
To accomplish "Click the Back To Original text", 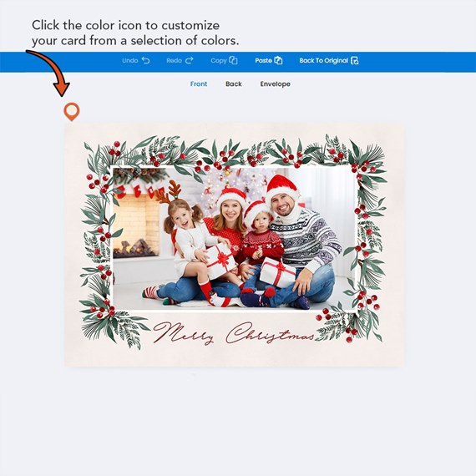I will 323,60.
